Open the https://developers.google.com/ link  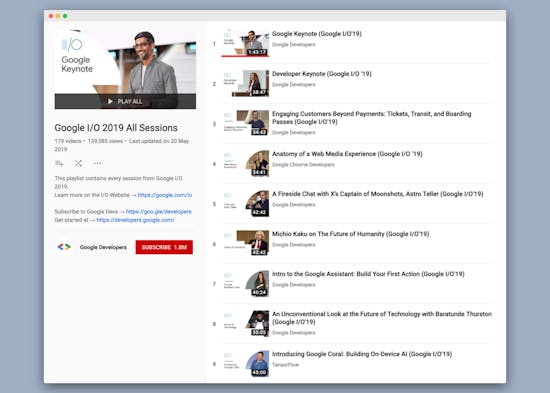135,220
